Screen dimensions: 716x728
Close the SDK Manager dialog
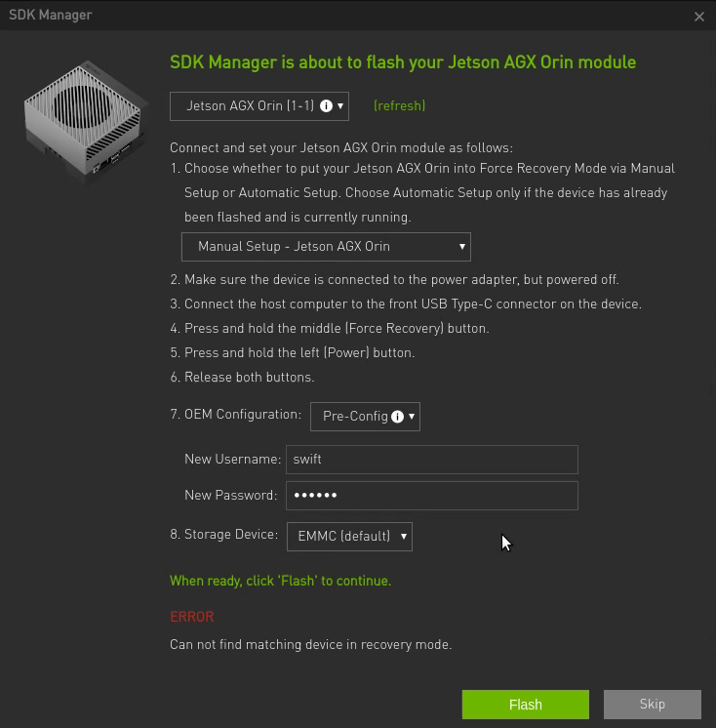point(698,17)
